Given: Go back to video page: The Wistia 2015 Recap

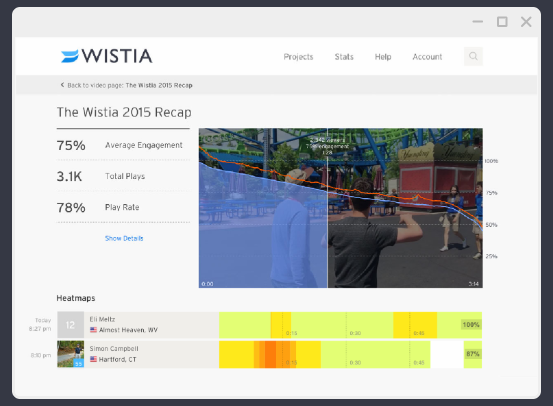Looking at the screenshot, I should click(127, 85).
